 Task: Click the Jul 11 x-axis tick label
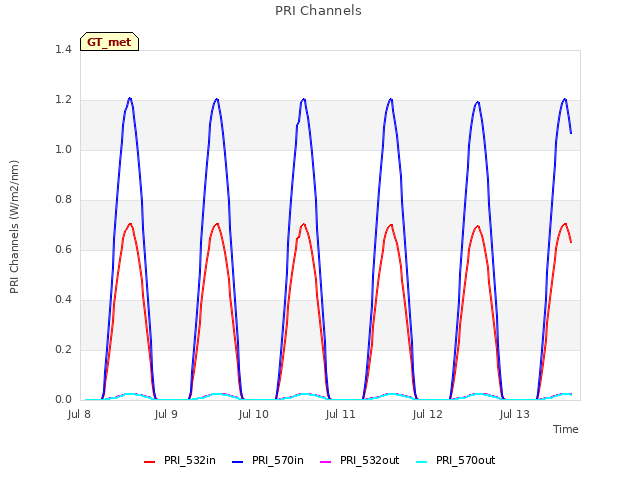pos(340,415)
